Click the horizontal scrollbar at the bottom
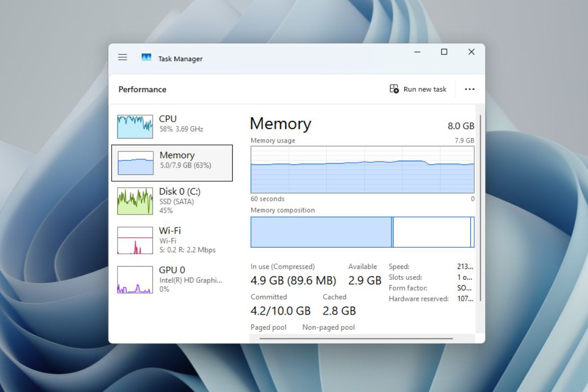Image resolution: width=588 pixels, height=392 pixels. click(x=356, y=338)
